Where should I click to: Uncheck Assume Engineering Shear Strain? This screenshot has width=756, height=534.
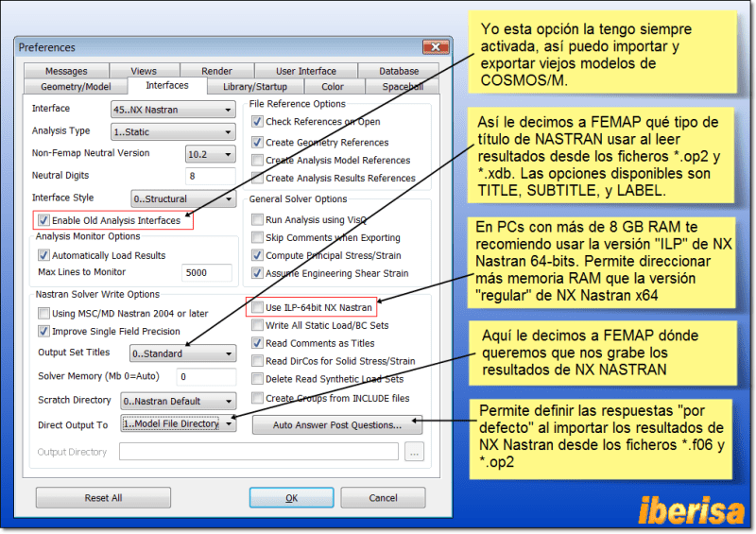coord(257,273)
